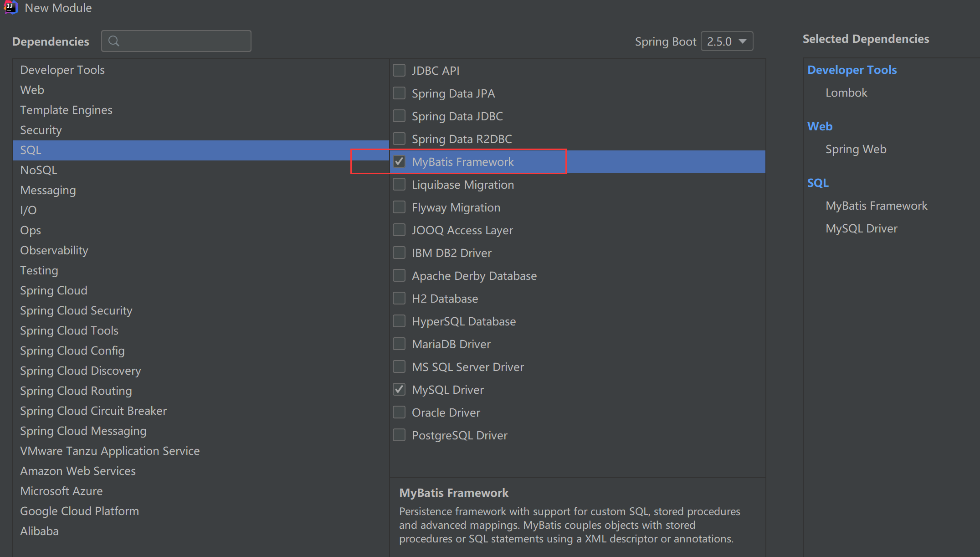Tick HyperSQL Database checkbox

[x=399, y=321]
